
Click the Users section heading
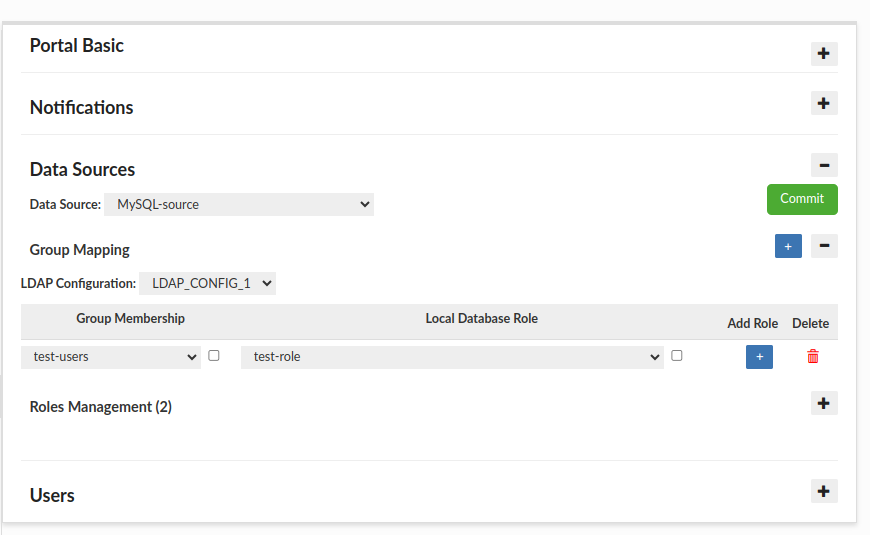[53, 495]
